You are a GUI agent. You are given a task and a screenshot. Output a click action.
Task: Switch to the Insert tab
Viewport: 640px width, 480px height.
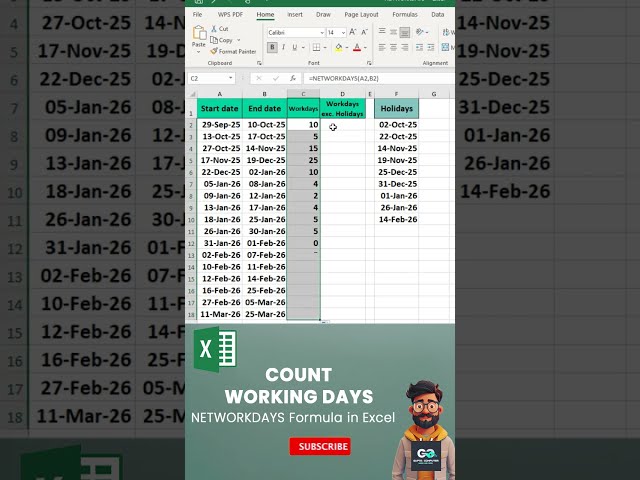295,14
